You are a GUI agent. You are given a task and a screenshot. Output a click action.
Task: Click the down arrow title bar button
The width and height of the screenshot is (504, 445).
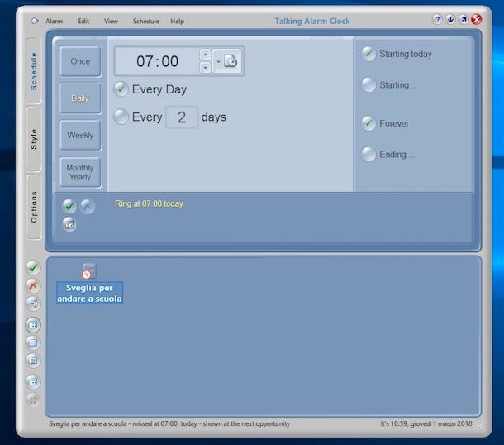tap(450, 19)
